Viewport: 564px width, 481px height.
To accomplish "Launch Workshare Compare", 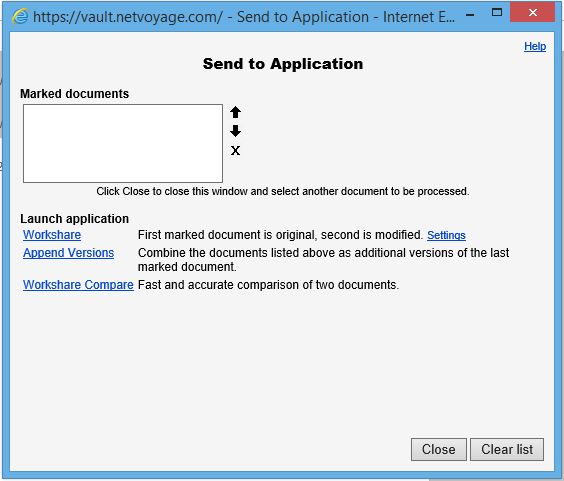I will pyautogui.click(x=78, y=285).
